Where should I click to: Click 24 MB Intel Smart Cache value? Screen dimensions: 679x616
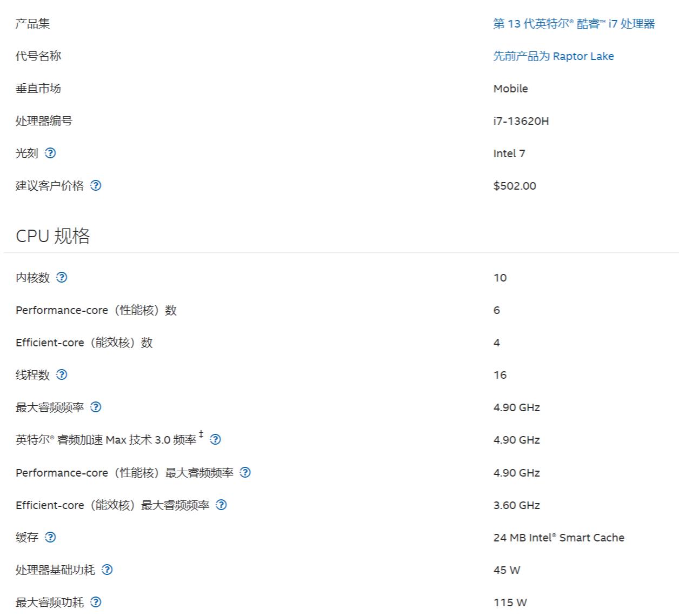(x=558, y=538)
